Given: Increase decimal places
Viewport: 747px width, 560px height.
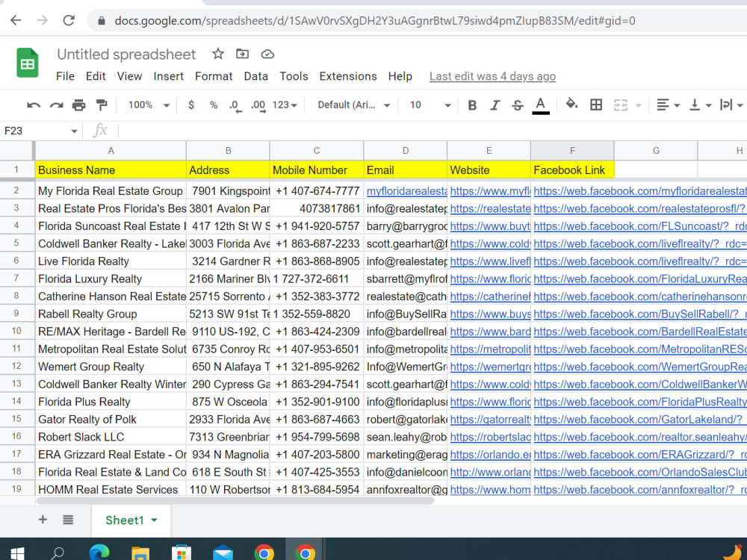Looking at the screenshot, I should (x=258, y=106).
